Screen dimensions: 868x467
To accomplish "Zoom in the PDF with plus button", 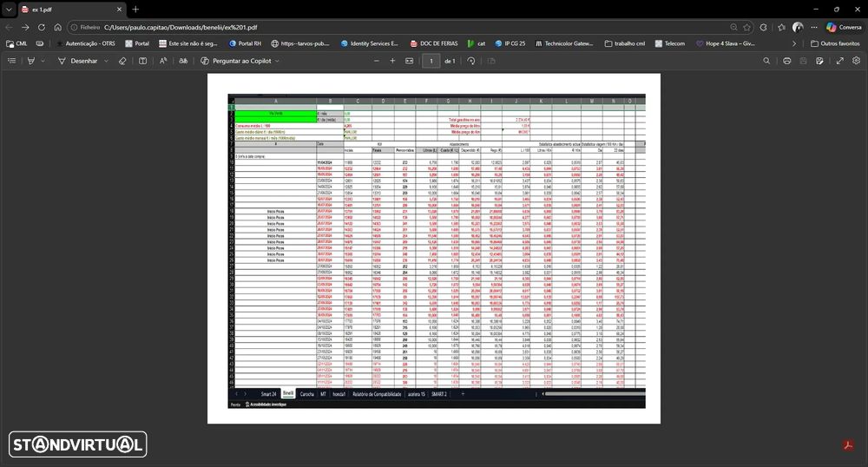I will [392, 61].
